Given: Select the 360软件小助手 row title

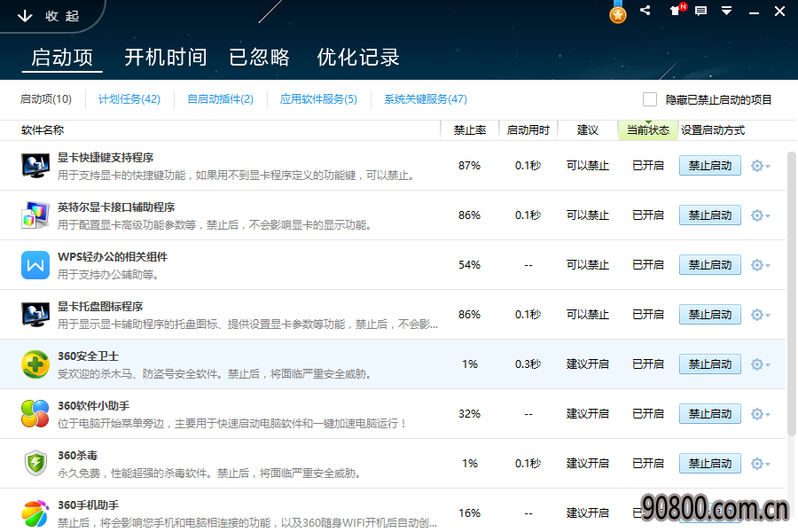Looking at the screenshot, I should pos(94,406).
